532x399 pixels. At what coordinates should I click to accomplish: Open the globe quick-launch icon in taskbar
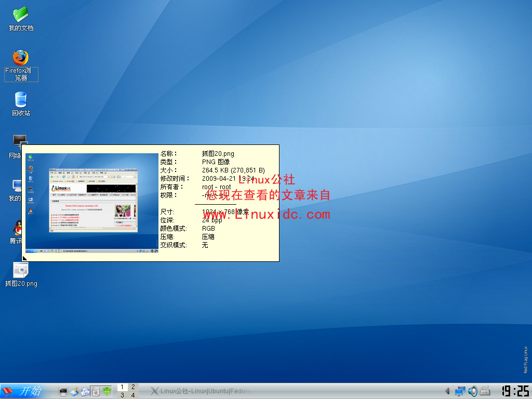click(85, 391)
